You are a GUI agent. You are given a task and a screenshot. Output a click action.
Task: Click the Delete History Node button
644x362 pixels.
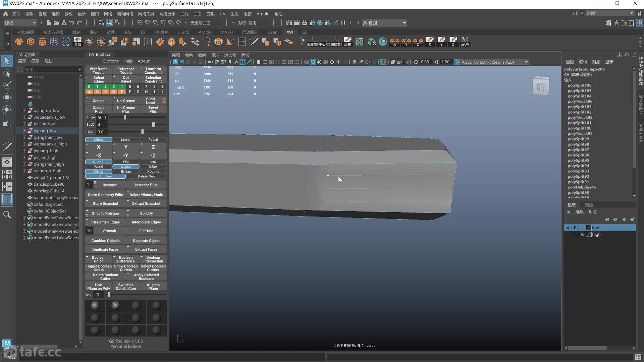(x=146, y=194)
